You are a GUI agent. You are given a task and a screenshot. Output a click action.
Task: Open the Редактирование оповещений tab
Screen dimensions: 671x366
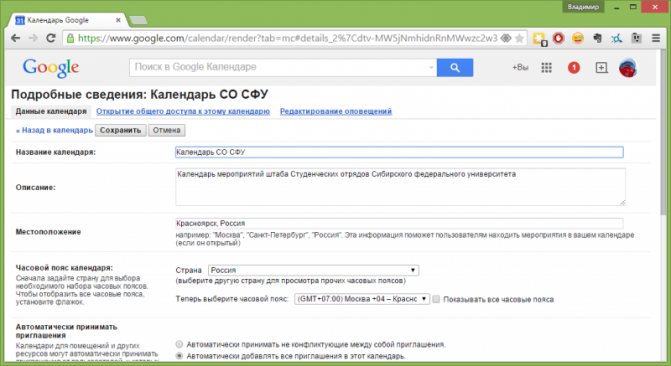click(x=336, y=111)
